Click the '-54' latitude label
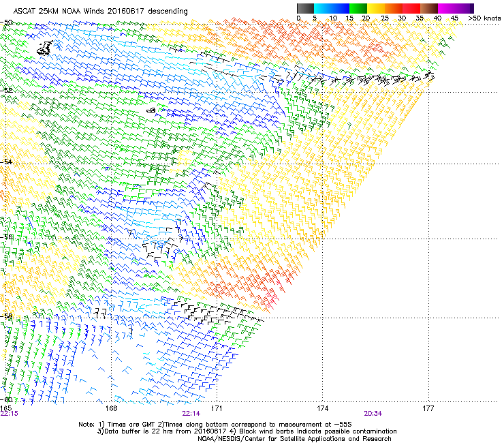Viewport: 504px width, 443px height. pos(6,162)
